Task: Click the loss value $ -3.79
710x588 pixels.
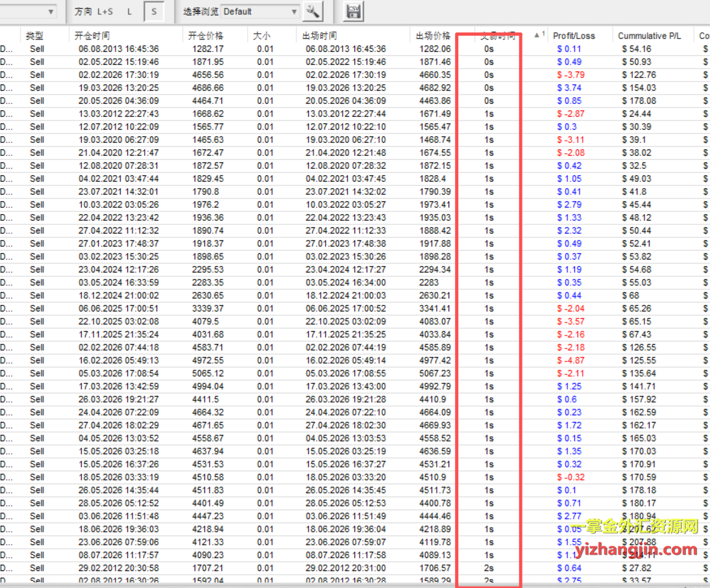Action: 570,75
